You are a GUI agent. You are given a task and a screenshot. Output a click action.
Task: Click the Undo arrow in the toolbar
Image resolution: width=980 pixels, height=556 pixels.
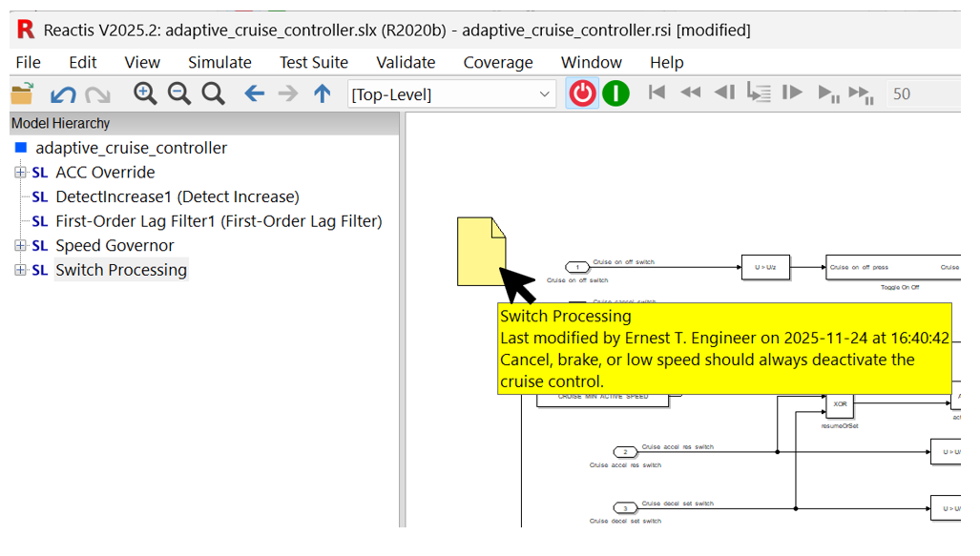62,93
